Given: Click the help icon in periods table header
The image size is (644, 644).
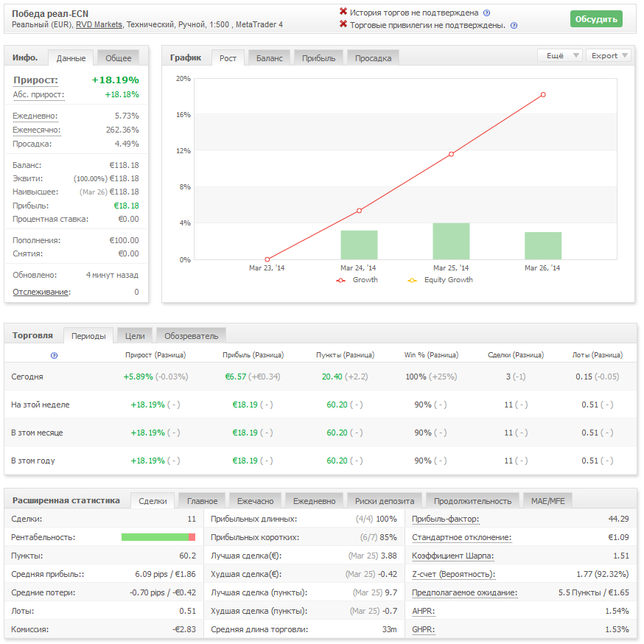Looking at the screenshot, I should (54, 355).
